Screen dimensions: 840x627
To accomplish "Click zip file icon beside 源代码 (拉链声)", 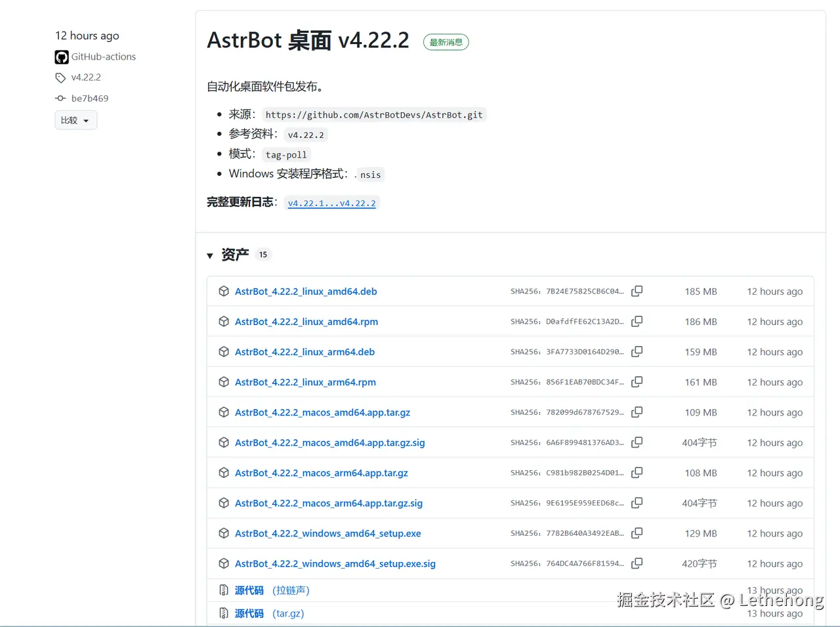I will pyautogui.click(x=224, y=590).
